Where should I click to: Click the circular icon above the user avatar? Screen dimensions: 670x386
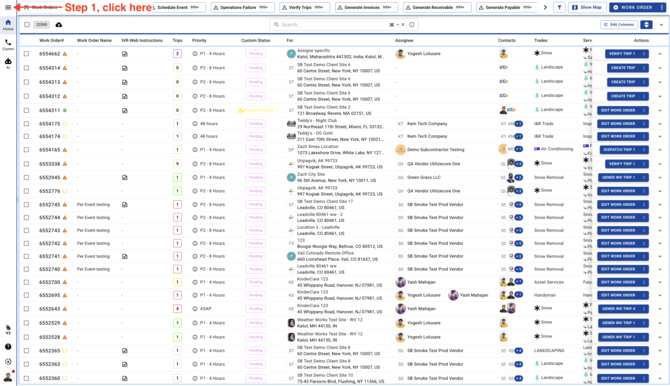(x=8, y=362)
